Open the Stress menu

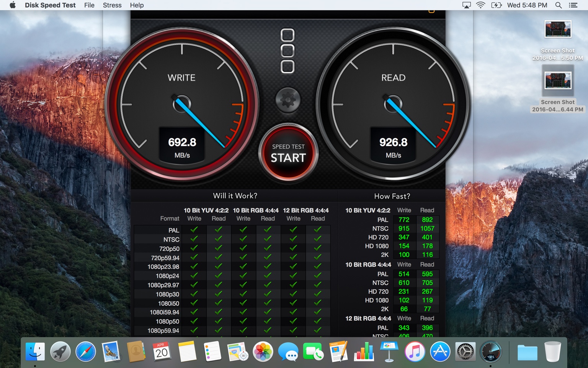coord(112,5)
